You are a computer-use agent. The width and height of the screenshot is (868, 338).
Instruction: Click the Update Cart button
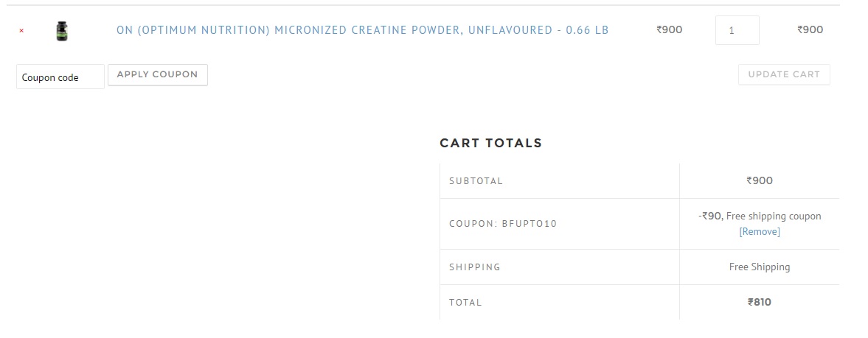tap(783, 74)
